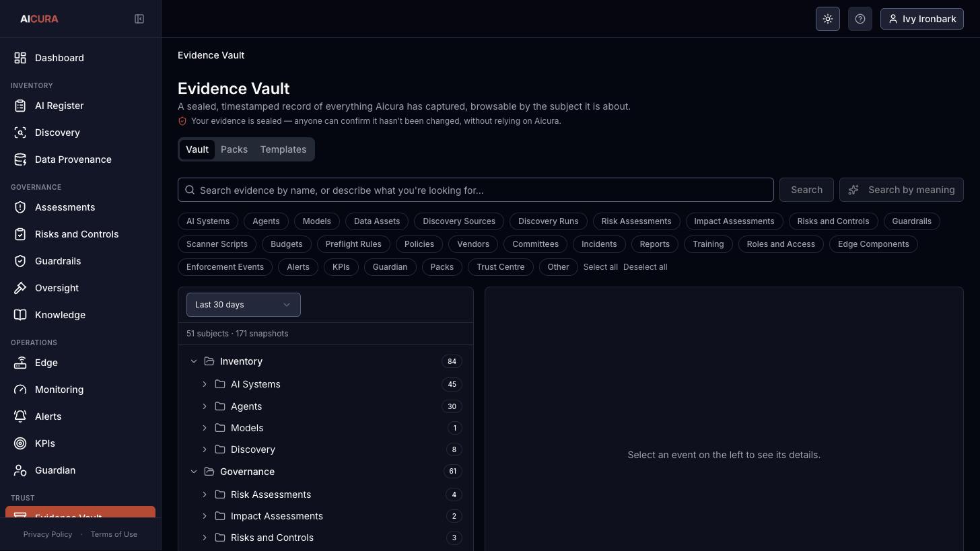Toggle the Trust Centre filter chip
980x551 pixels.
(x=500, y=267)
